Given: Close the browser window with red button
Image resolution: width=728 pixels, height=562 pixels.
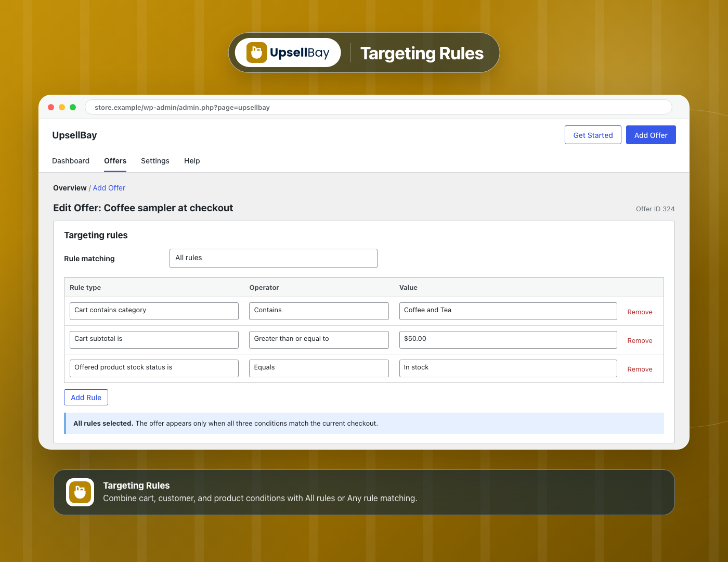Looking at the screenshot, I should [x=51, y=107].
